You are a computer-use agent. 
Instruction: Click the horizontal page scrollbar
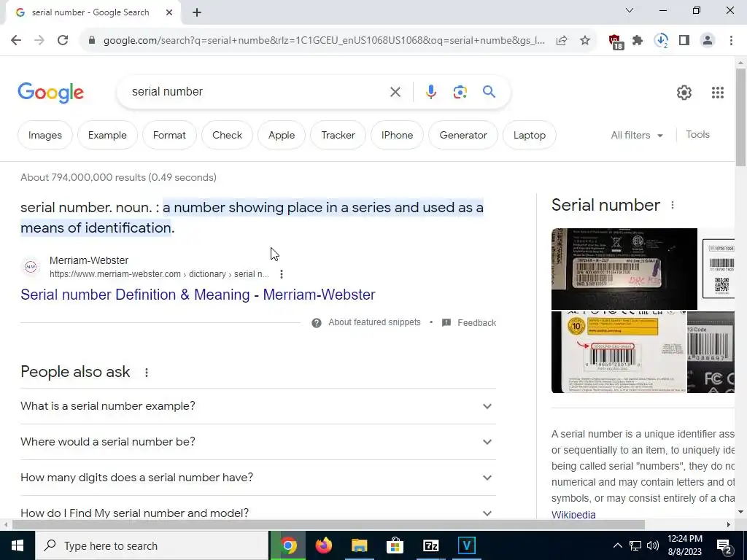pos(328,524)
